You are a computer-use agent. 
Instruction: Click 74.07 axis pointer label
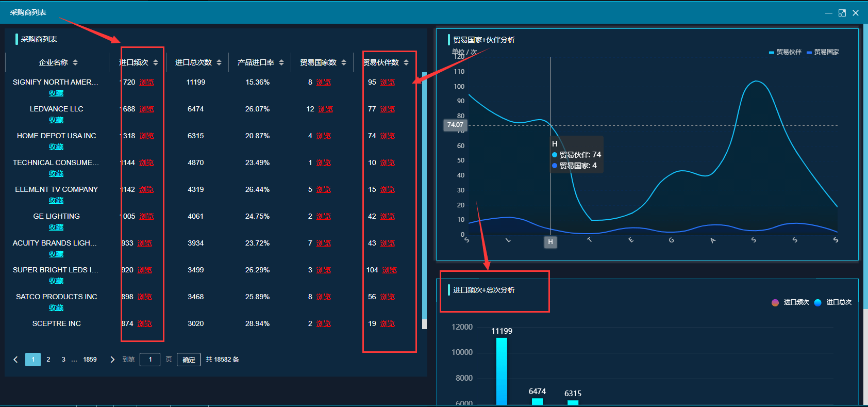pyautogui.click(x=455, y=125)
